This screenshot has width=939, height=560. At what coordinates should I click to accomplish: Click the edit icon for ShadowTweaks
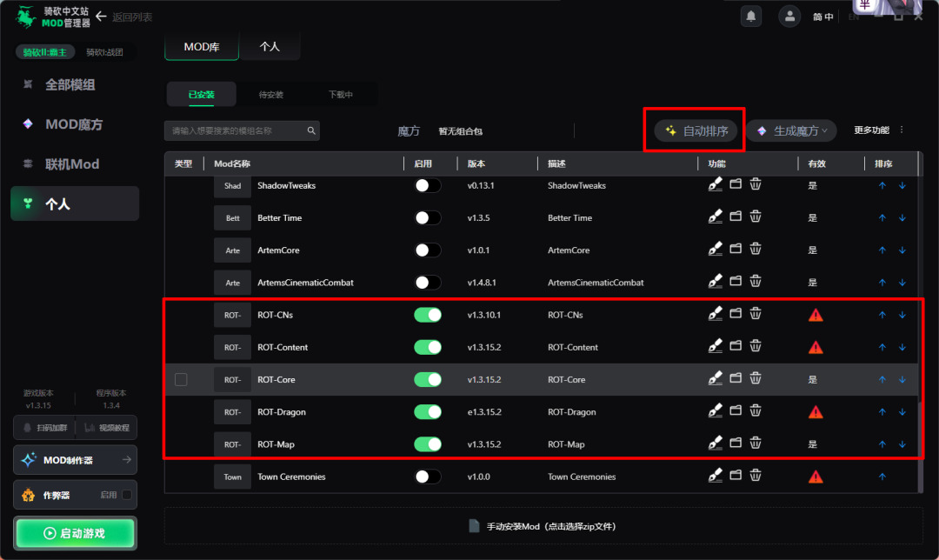tap(716, 185)
